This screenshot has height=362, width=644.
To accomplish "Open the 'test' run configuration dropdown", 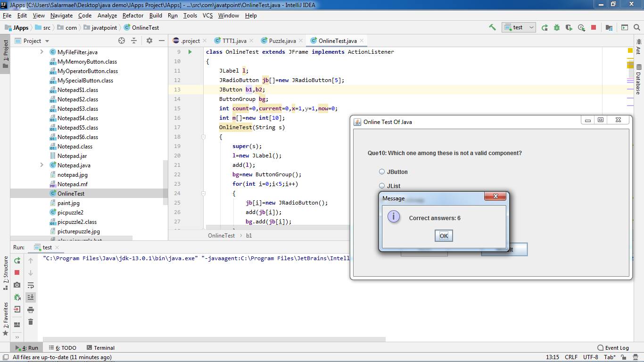I will click(x=519, y=27).
